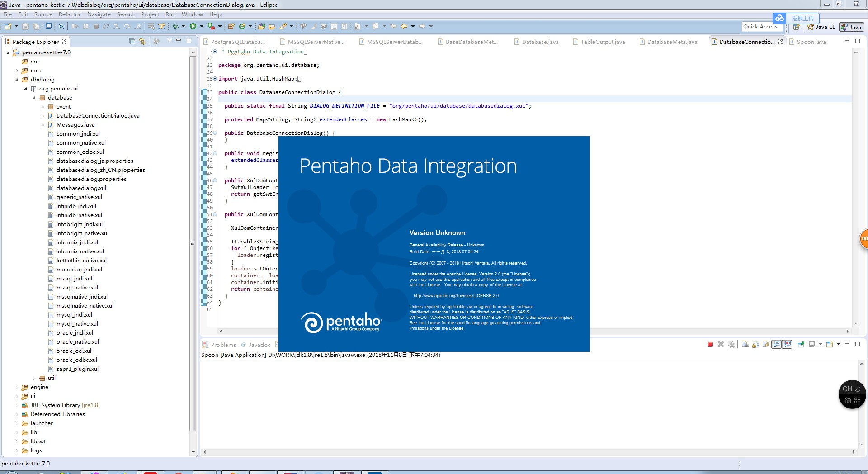Click the Debug bug icon

(175, 26)
